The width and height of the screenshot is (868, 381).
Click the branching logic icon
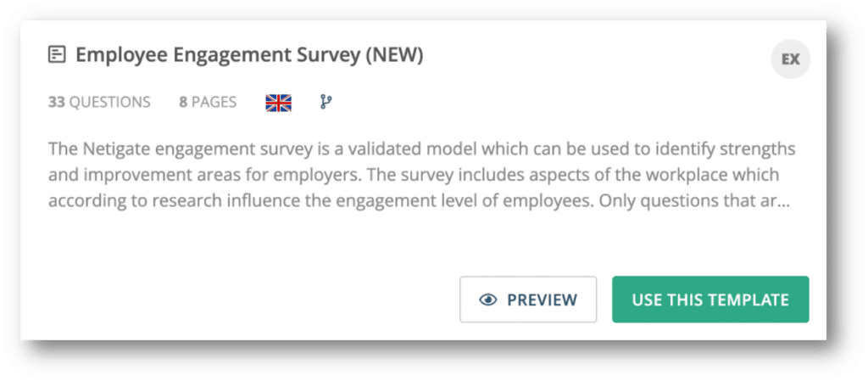coord(326,102)
